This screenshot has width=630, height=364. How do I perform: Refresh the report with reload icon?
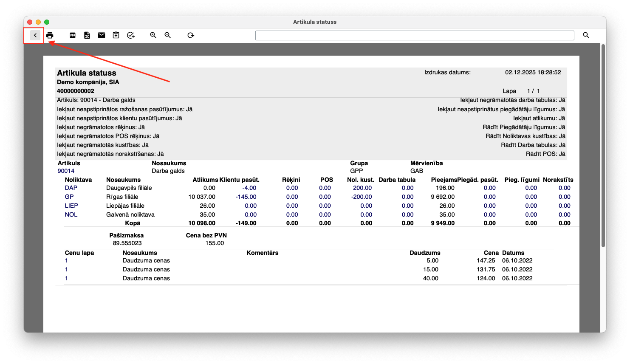(x=191, y=35)
